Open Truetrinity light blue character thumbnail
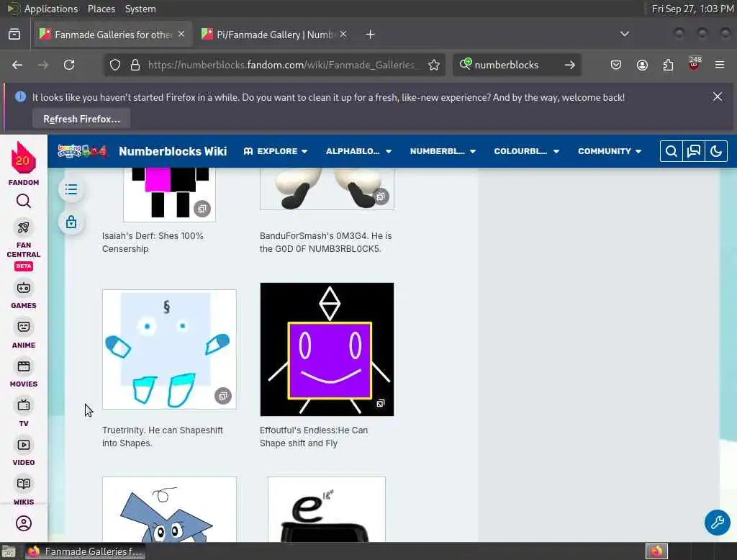737x560 pixels. (x=169, y=349)
